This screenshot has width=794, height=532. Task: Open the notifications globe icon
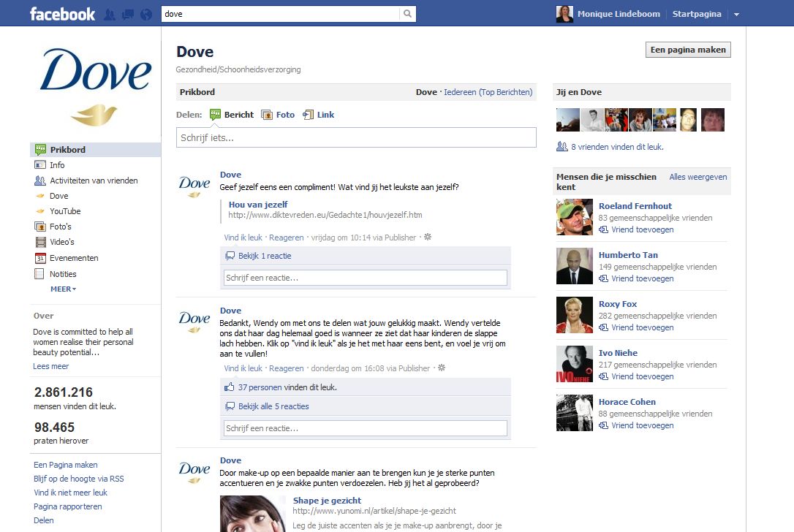[x=145, y=14]
